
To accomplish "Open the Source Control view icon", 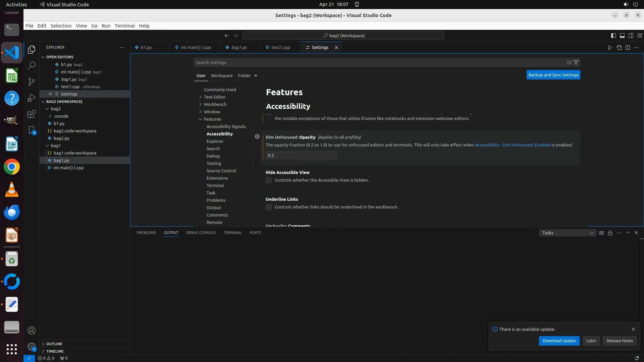I will (x=32, y=82).
